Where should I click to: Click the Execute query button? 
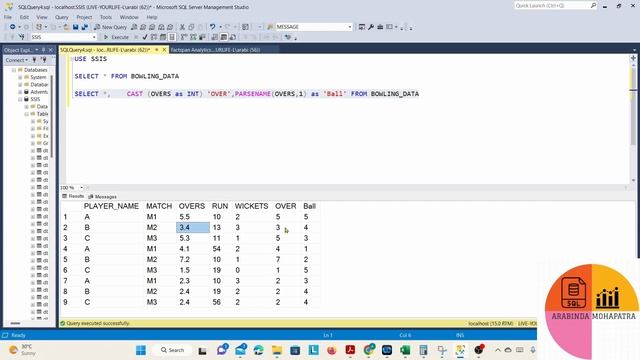[116, 37]
